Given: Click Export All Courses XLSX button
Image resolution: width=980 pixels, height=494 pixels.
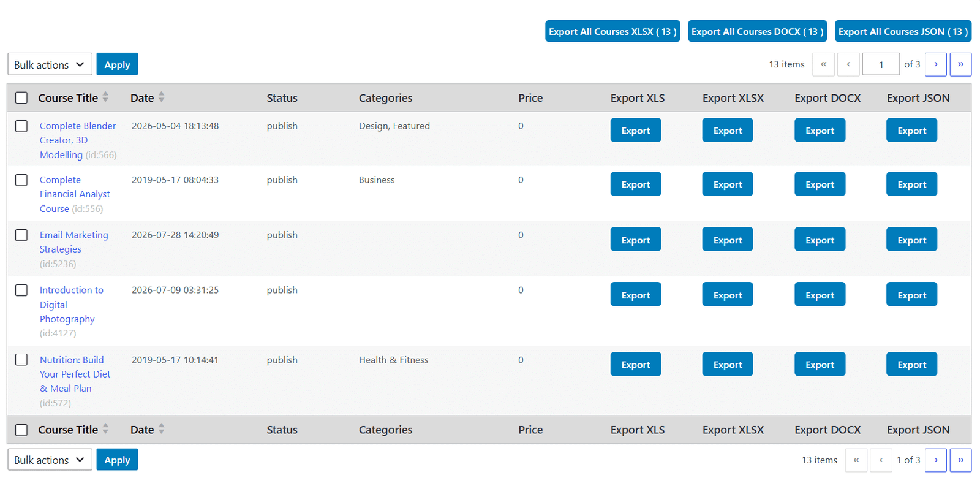Looking at the screenshot, I should click(612, 31).
